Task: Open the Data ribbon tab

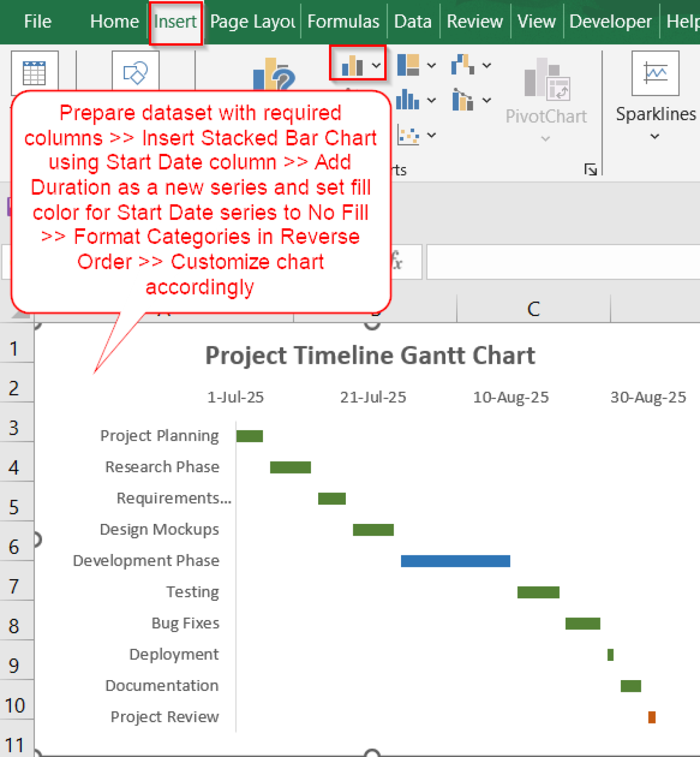Action: tap(413, 21)
